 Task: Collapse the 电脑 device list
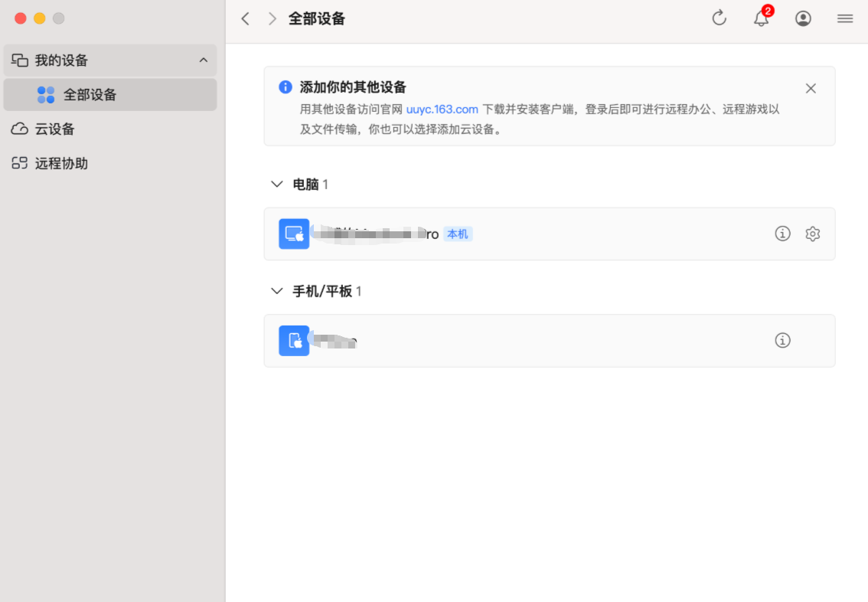tap(276, 184)
